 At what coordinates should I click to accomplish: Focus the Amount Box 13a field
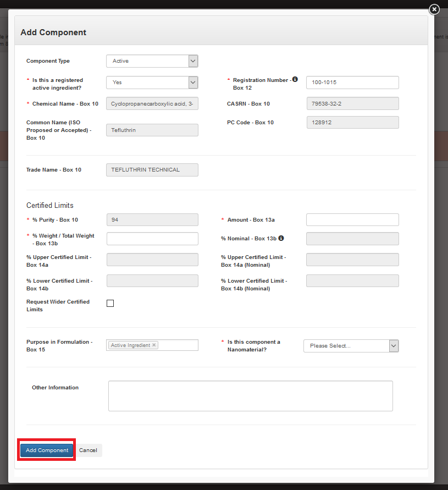[x=352, y=220]
